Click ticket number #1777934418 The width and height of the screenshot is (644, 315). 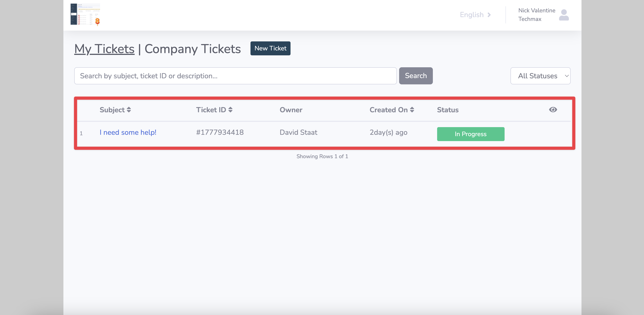tap(220, 132)
